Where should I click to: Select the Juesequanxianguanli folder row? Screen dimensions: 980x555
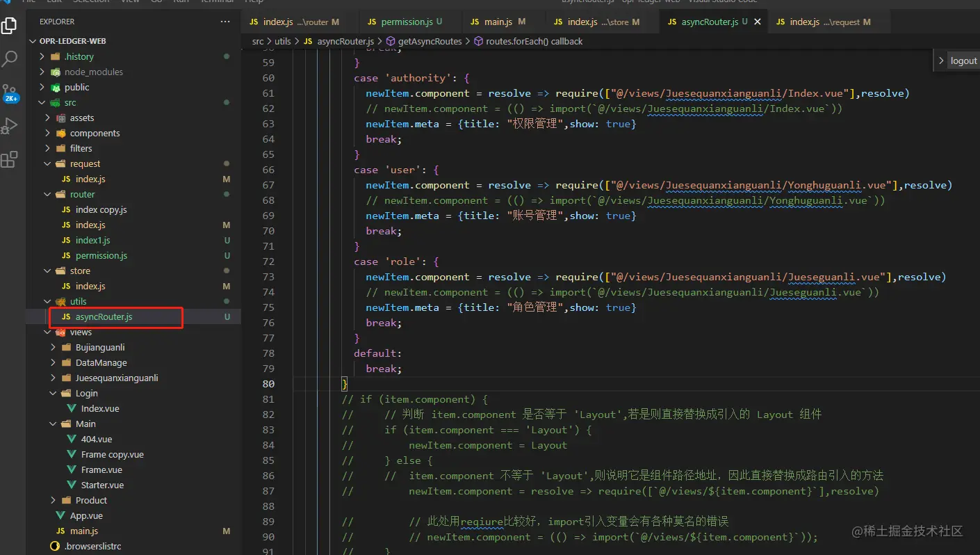point(133,378)
